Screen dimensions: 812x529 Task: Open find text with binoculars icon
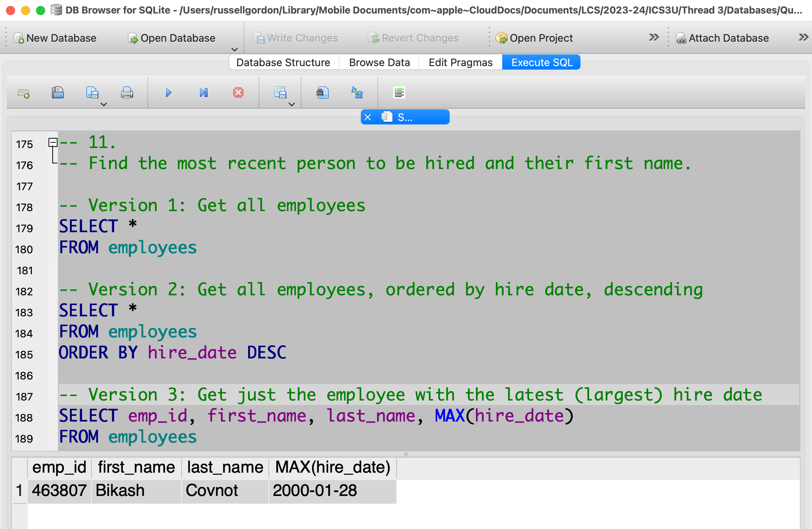tap(322, 93)
